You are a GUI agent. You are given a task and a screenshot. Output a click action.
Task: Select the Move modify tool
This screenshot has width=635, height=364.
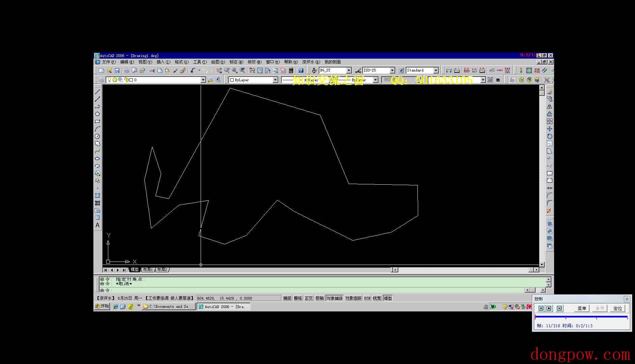[550, 129]
